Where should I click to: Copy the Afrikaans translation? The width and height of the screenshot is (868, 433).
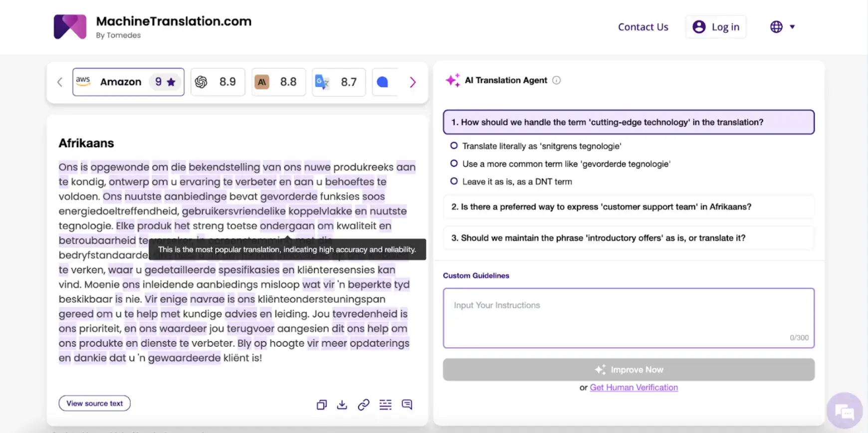pos(322,405)
